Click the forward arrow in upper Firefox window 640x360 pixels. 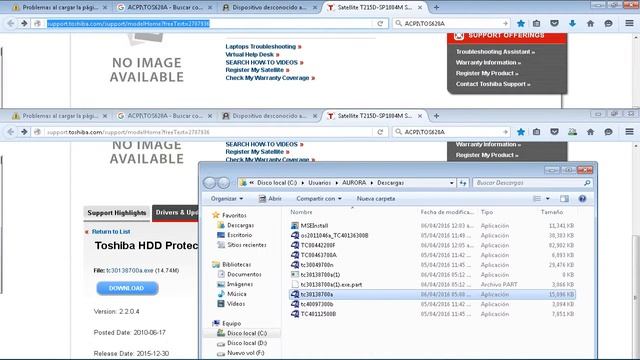(24, 24)
